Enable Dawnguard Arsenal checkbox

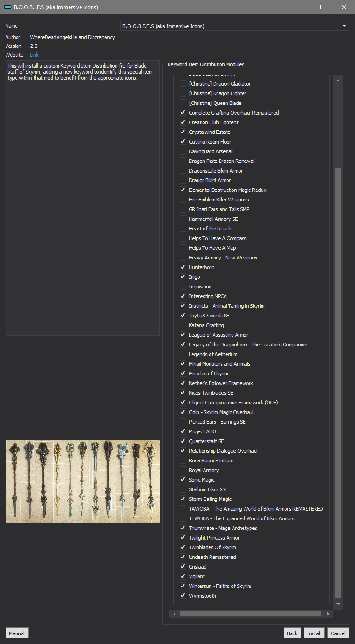pos(183,151)
